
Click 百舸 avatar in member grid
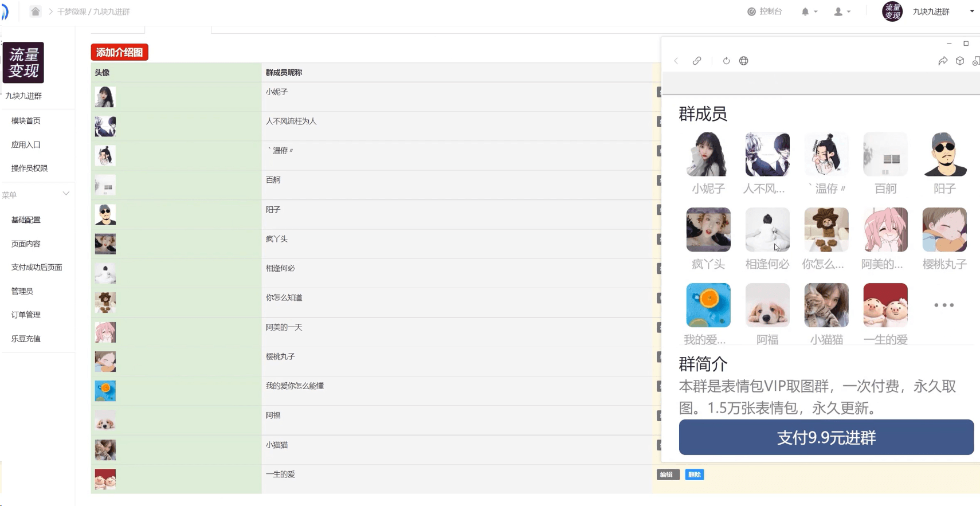885,154
